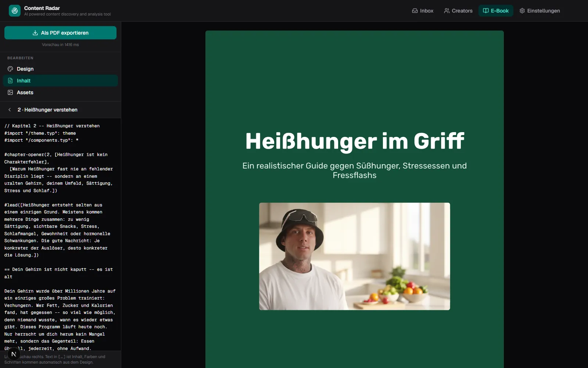The width and height of the screenshot is (588, 368).
Task: Export the e-book as PDF
Action: [60, 33]
